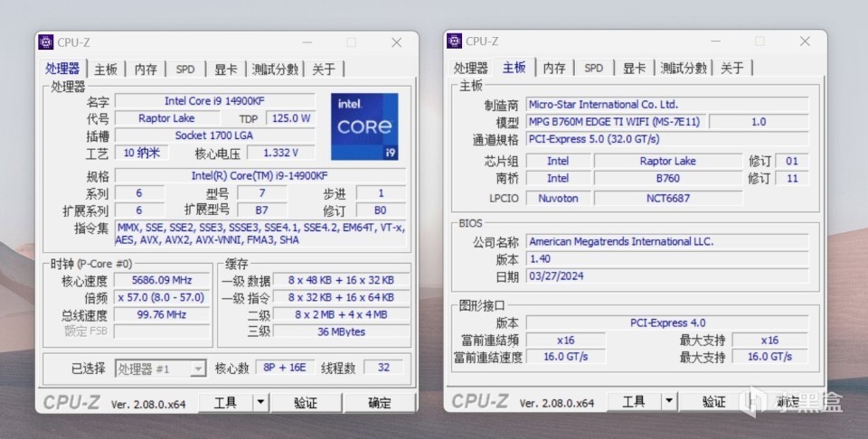
Task: Click the empty 额定 FSB field
Action: click(x=162, y=332)
